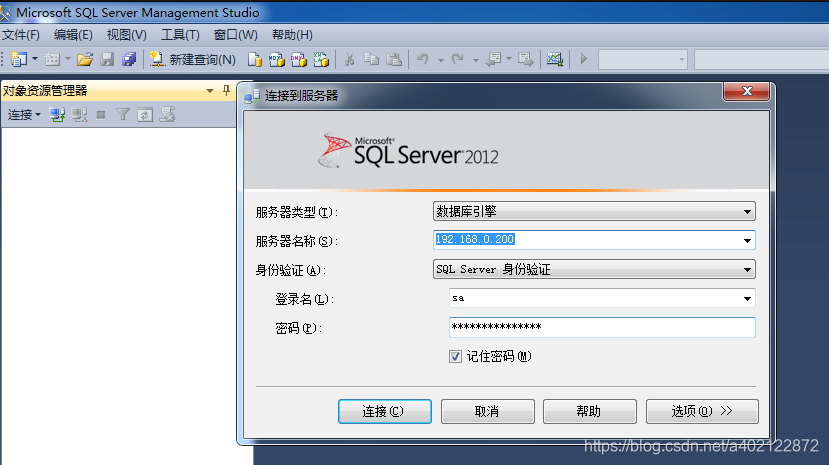Viewport: 829px width, 465px height.
Task: Click the Filter funnel icon
Action: tap(123, 115)
